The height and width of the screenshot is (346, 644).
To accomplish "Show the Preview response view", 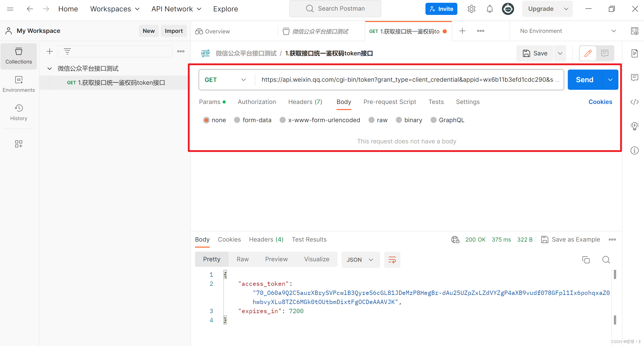I will [x=276, y=259].
